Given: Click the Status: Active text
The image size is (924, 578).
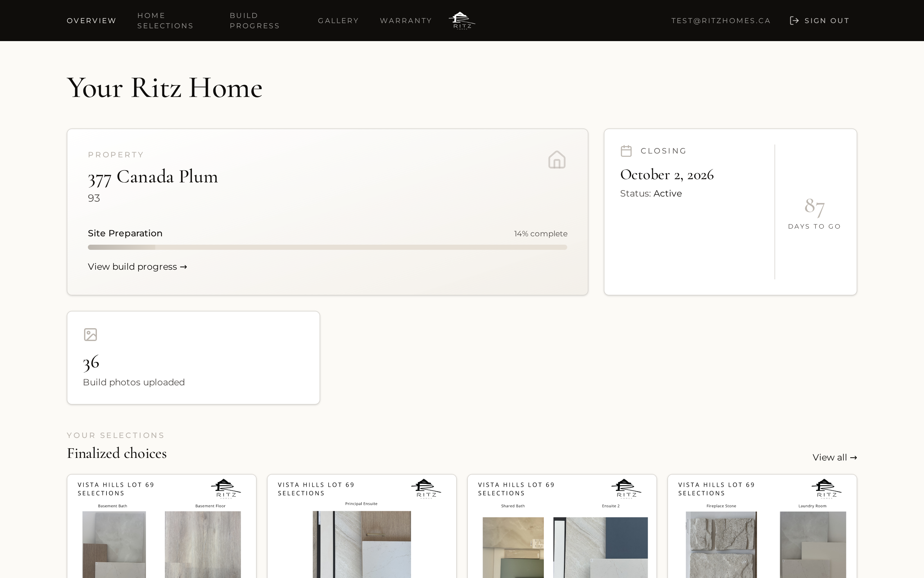Looking at the screenshot, I should (x=651, y=193).
